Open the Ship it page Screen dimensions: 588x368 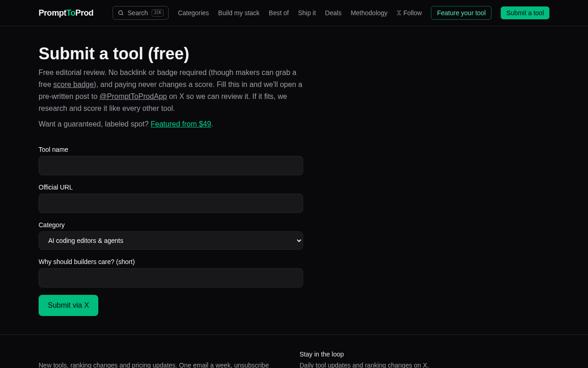point(307,13)
